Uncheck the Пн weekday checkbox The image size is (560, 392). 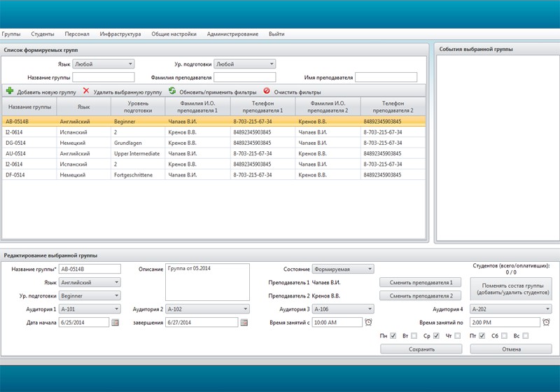(393, 335)
